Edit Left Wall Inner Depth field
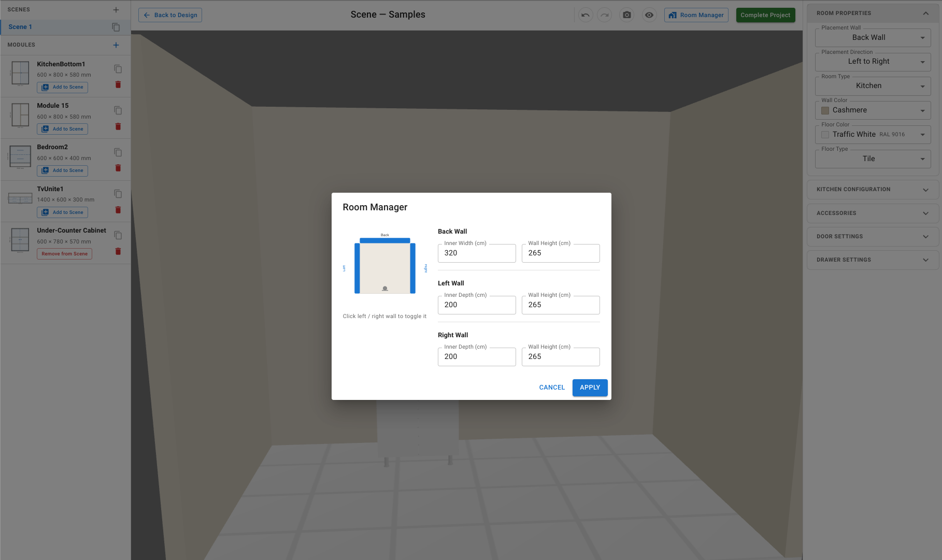 [x=477, y=305]
